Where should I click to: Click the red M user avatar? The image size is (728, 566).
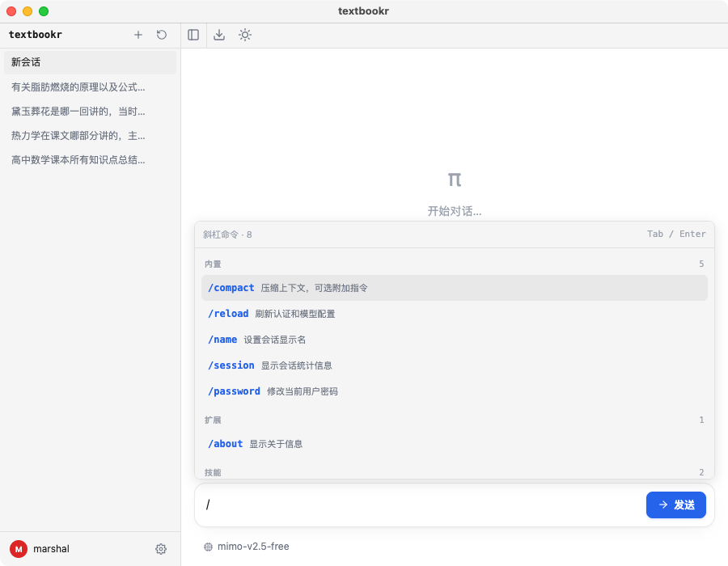[19, 549]
